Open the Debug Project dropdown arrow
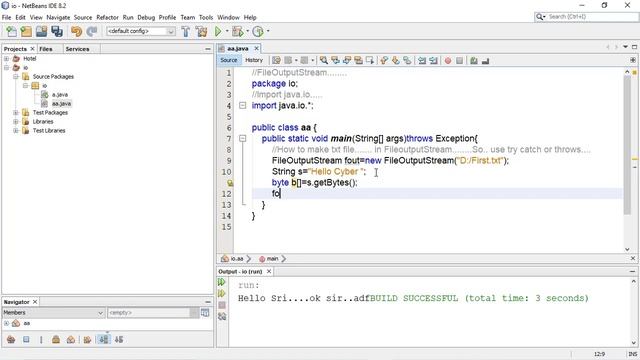Viewport: 640px width, 360px height. pos(247,31)
